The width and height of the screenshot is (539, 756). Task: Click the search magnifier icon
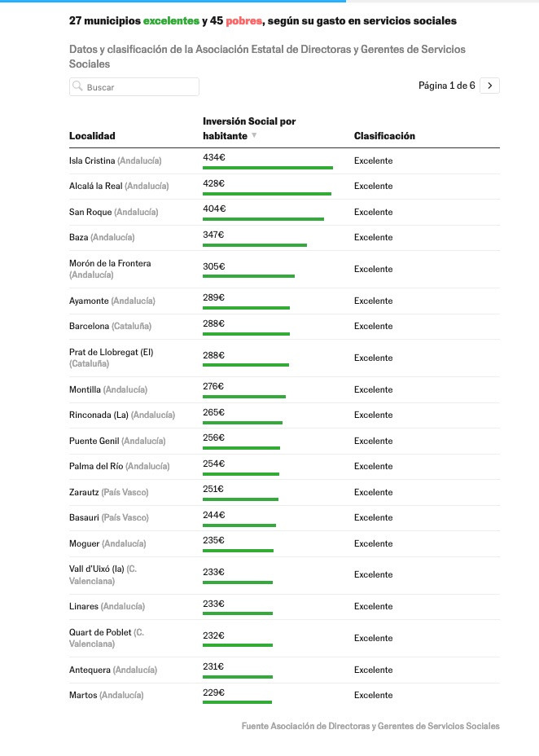77,86
